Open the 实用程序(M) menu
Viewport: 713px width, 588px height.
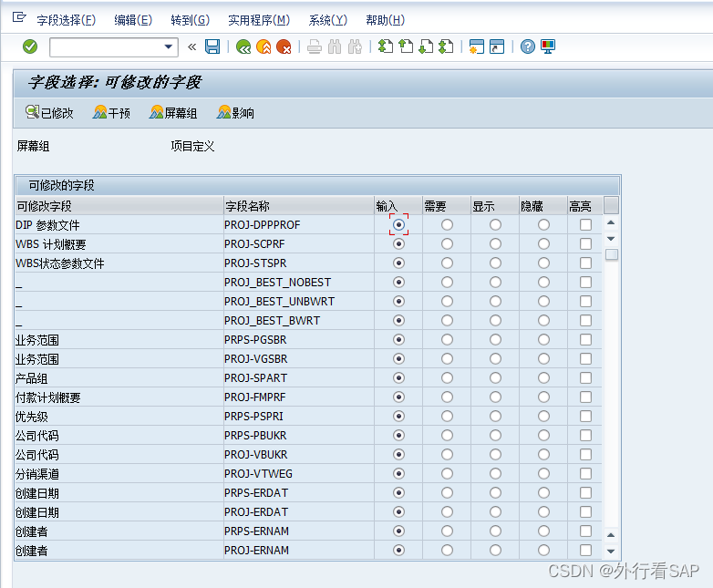click(259, 20)
